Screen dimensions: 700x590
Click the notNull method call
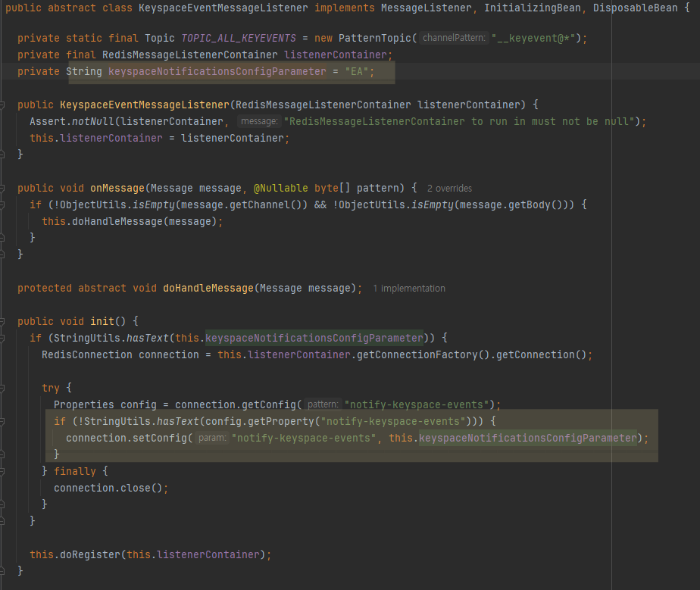[93, 121]
